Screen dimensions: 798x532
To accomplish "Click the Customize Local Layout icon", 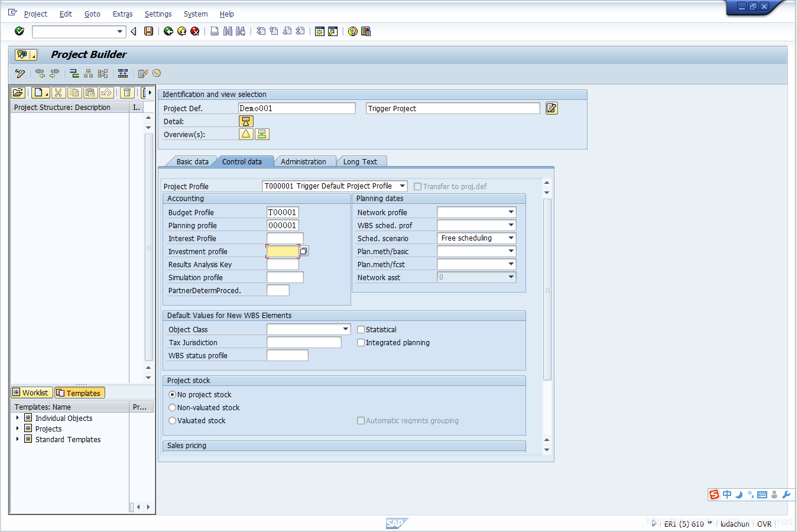I will (366, 31).
